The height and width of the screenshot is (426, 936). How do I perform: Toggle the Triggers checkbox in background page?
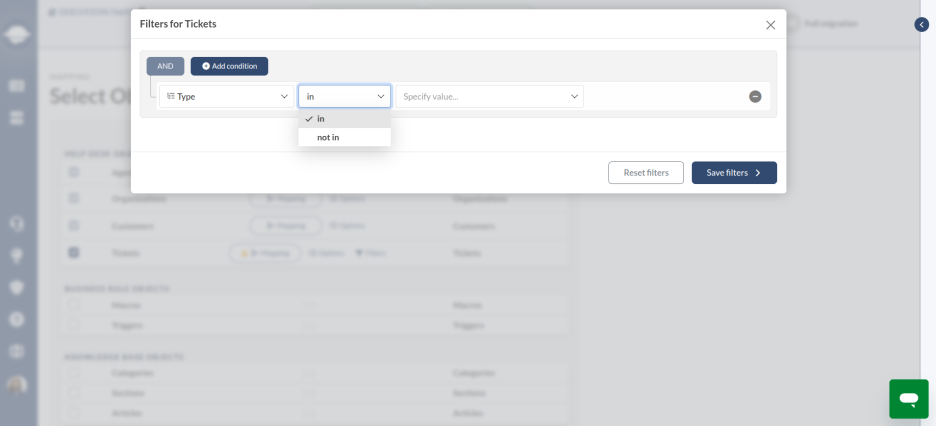(73, 325)
